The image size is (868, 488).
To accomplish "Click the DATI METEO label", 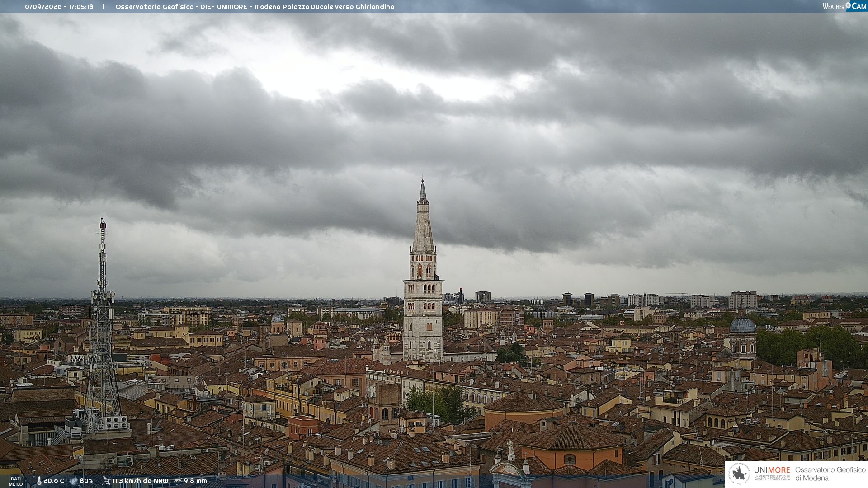I will click(16, 481).
